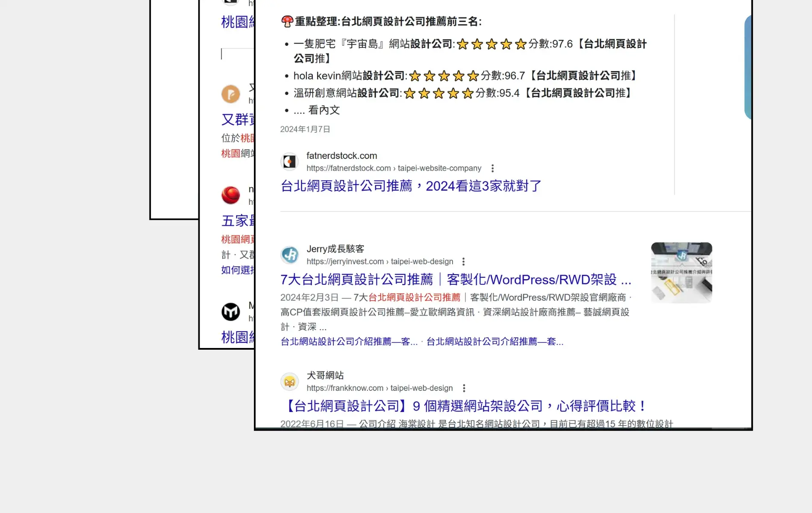
Task: Click the frankknow.com URL breadcrumb
Action: (380, 388)
